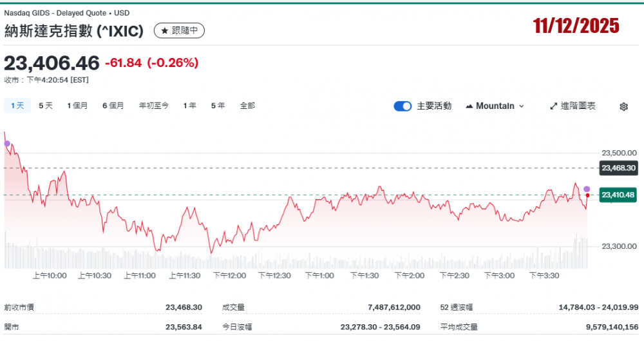Click purple event marker near chart end
Screen dimensions: 644x341
coord(587,188)
